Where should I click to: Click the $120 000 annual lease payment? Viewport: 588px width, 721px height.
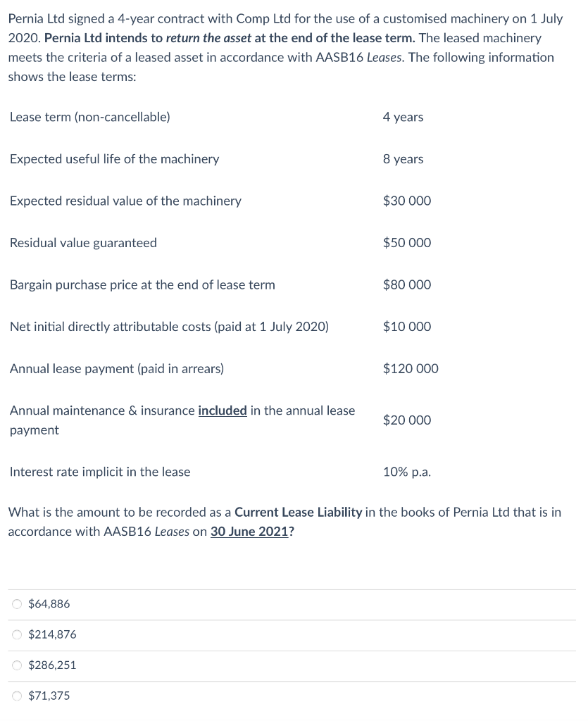tap(410, 368)
